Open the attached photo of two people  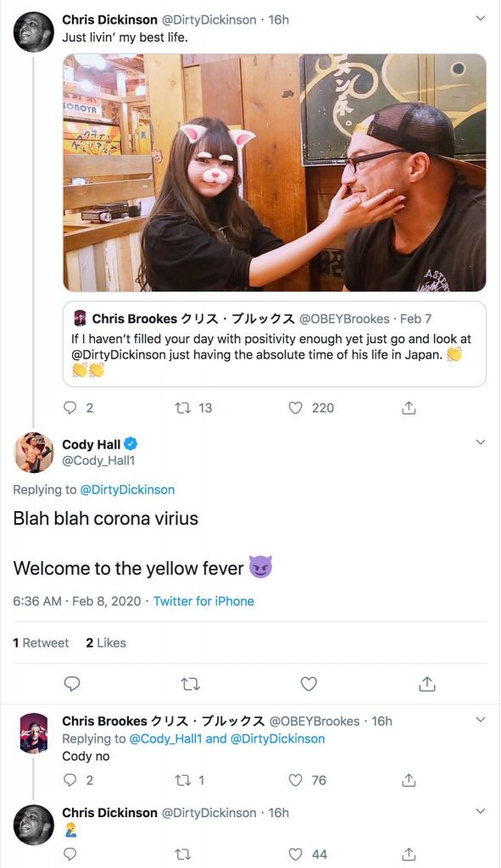pyautogui.click(x=275, y=172)
